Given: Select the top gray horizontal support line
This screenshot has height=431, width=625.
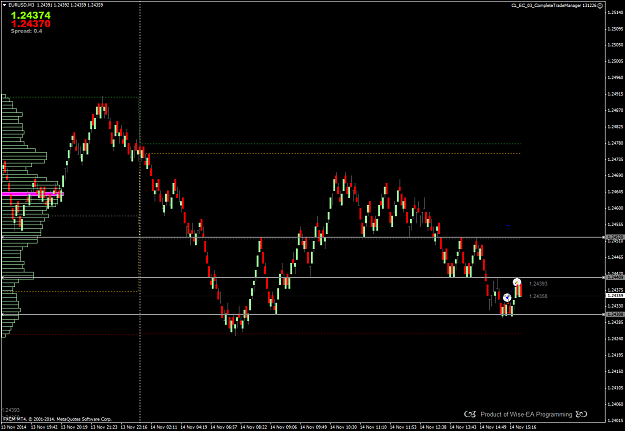Looking at the screenshot, I should [x=303, y=238].
